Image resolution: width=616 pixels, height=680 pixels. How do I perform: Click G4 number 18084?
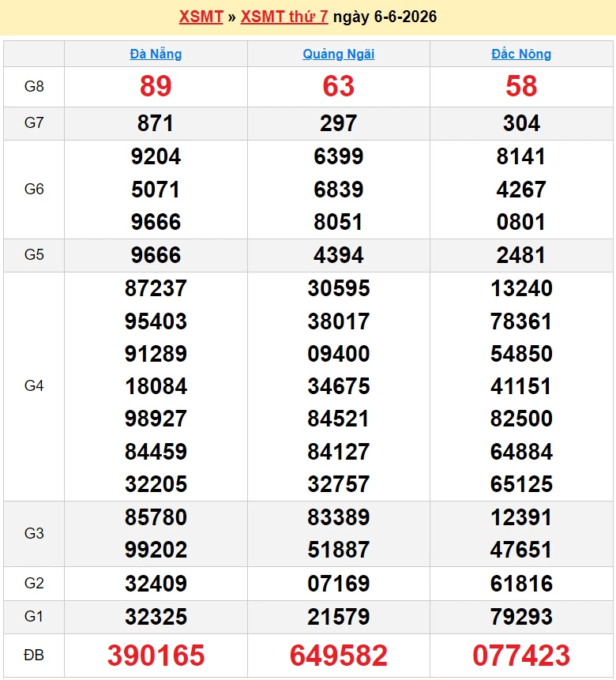tap(156, 386)
